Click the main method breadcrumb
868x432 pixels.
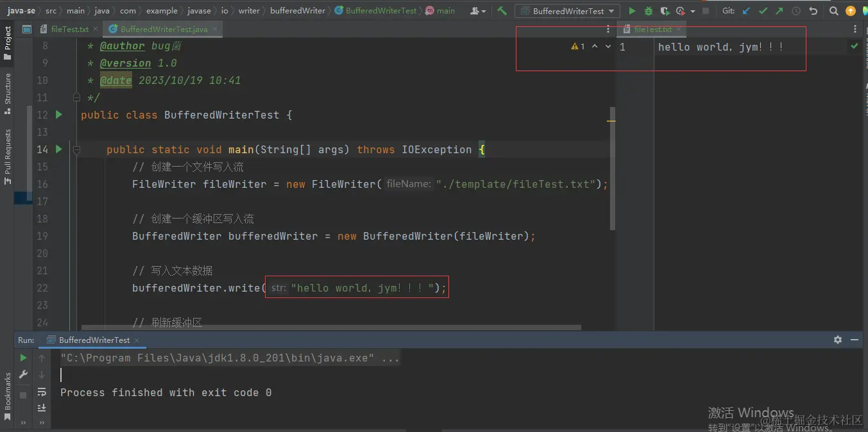click(x=440, y=11)
